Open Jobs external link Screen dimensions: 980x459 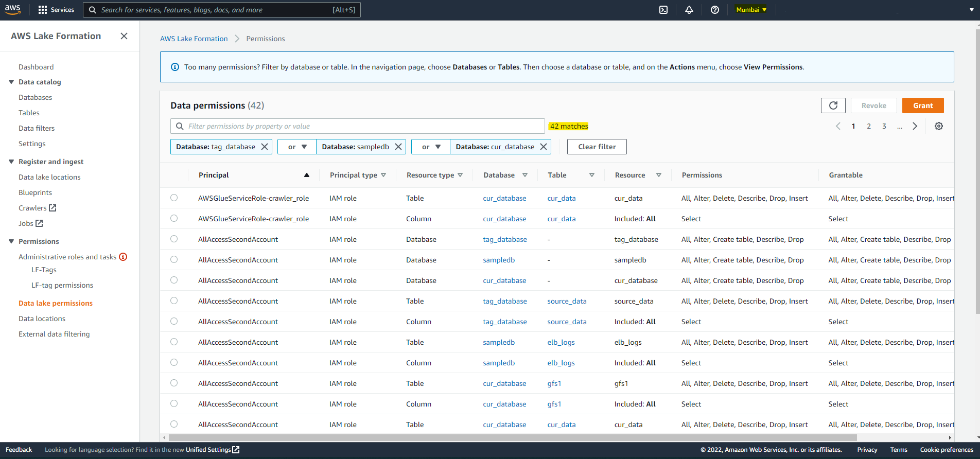30,223
